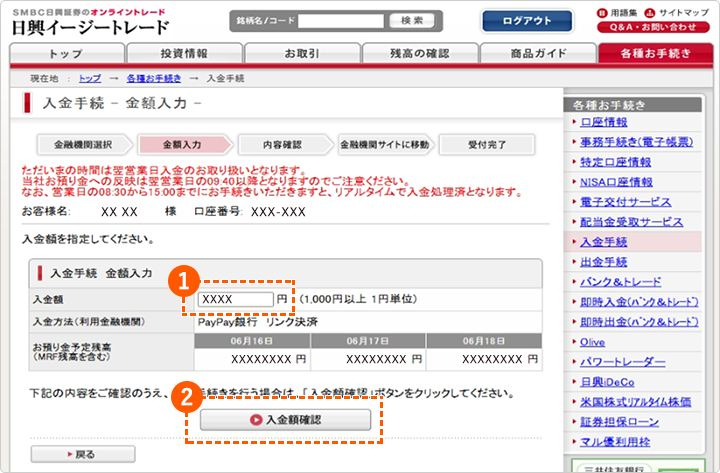Viewport: 720px width, 473px height.
Task: Click the arrow icon on 戻る button
Action: (70, 454)
